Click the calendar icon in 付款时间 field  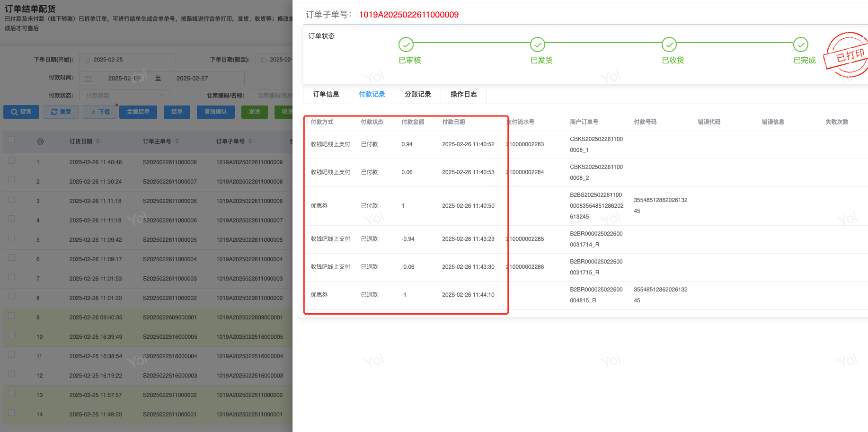pyautogui.click(x=88, y=79)
